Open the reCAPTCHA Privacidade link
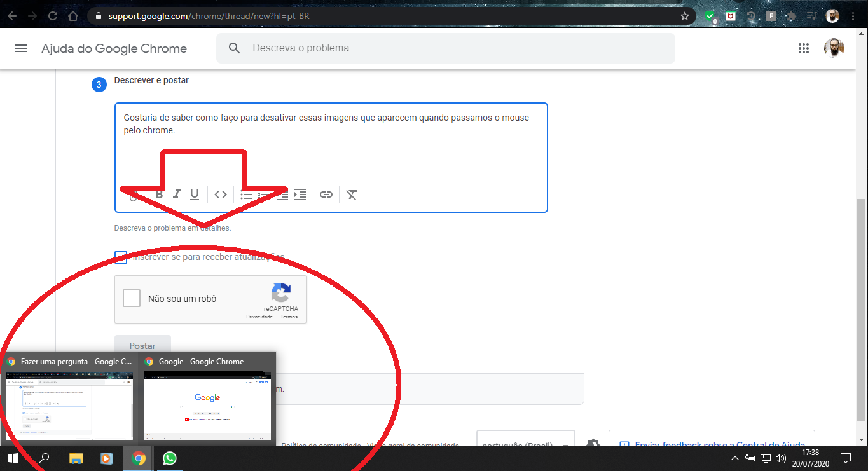 (x=259, y=317)
